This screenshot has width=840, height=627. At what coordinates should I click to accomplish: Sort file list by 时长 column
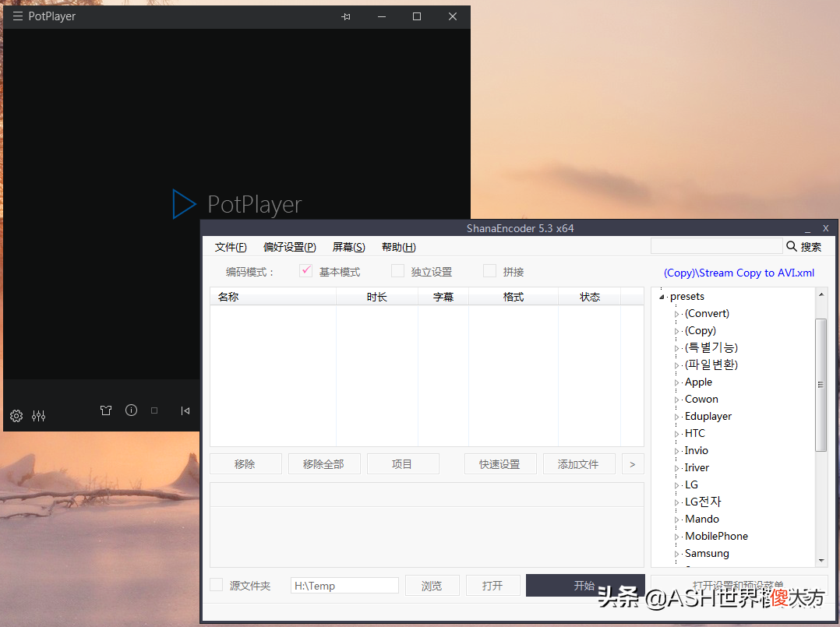377,297
